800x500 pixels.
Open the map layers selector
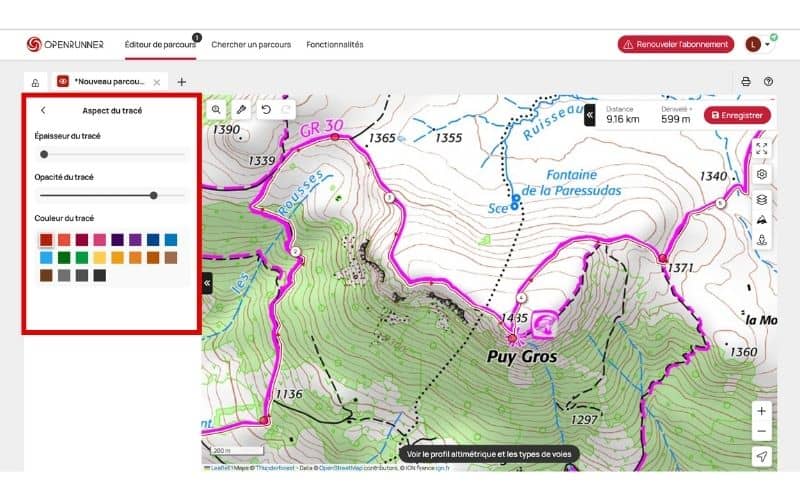[762, 198]
